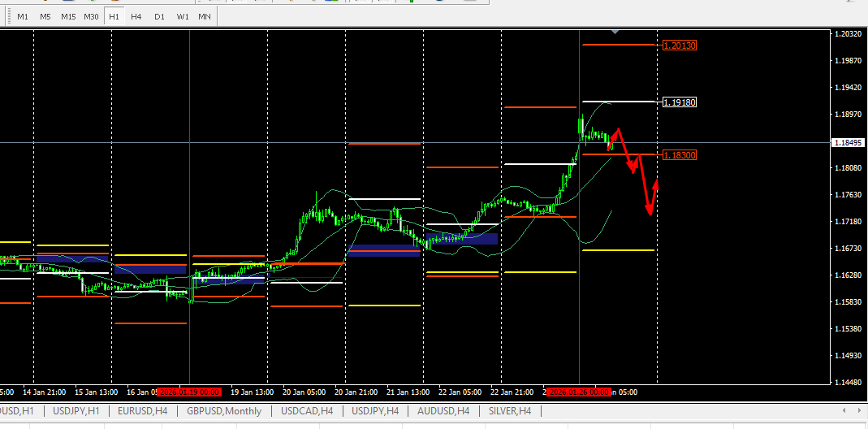Screen dimensions: 868x429
Task: Go to the USDJPY,H4 chart tab
Action: (375, 410)
